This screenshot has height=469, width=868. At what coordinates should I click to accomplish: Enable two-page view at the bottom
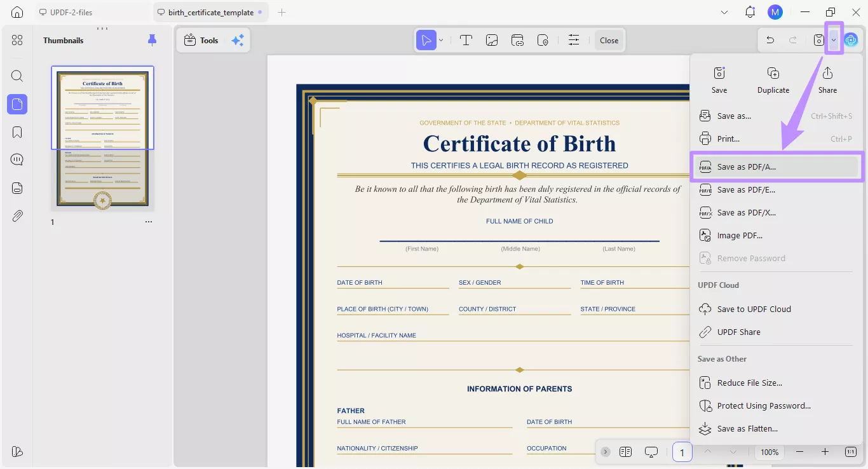[625, 452]
